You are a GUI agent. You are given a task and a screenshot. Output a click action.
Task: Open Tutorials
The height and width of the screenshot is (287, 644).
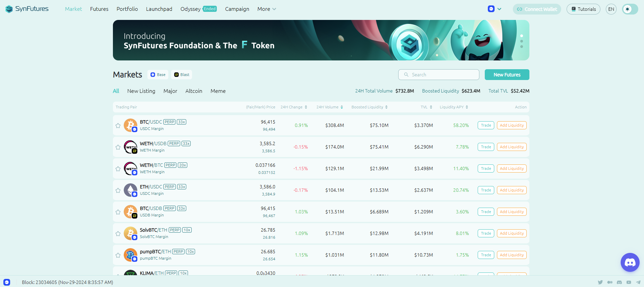point(583,9)
